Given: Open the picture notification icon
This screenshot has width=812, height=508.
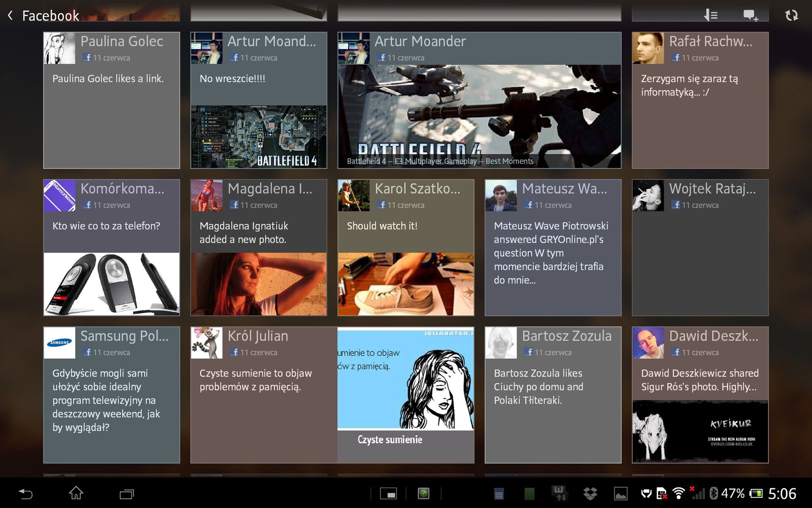Looking at the screenshot, I should click(x=620, y=494).
